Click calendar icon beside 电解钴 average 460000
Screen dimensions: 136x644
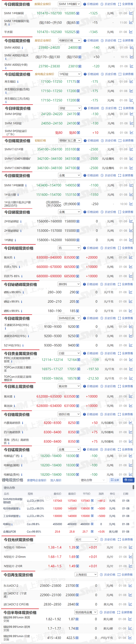[x=92, y=524]
